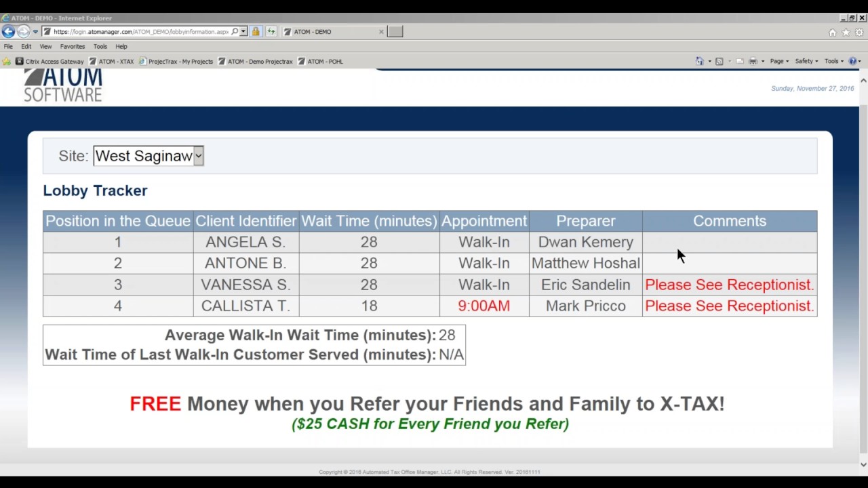Expand the Print options dropdown arrow
Screen dimensions: 868x488
(762, 62)
